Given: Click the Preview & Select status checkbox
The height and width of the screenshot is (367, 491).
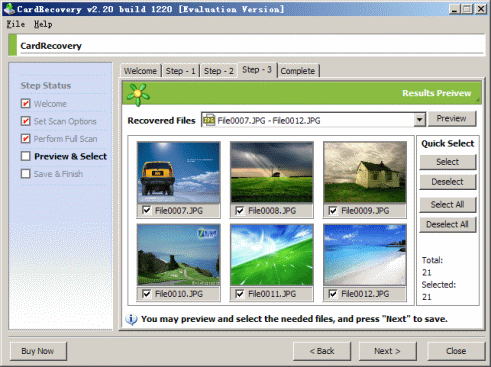Looking at the screenshot, I should point(26,156).
